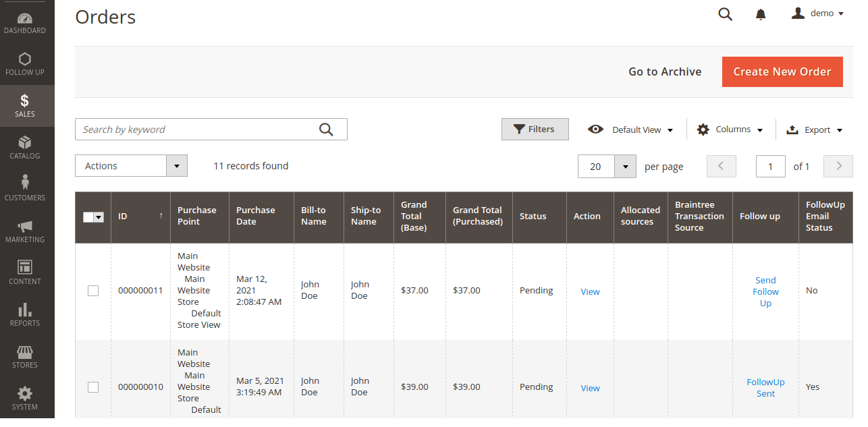Click the top-right search magnifier icon

point(726,14)
